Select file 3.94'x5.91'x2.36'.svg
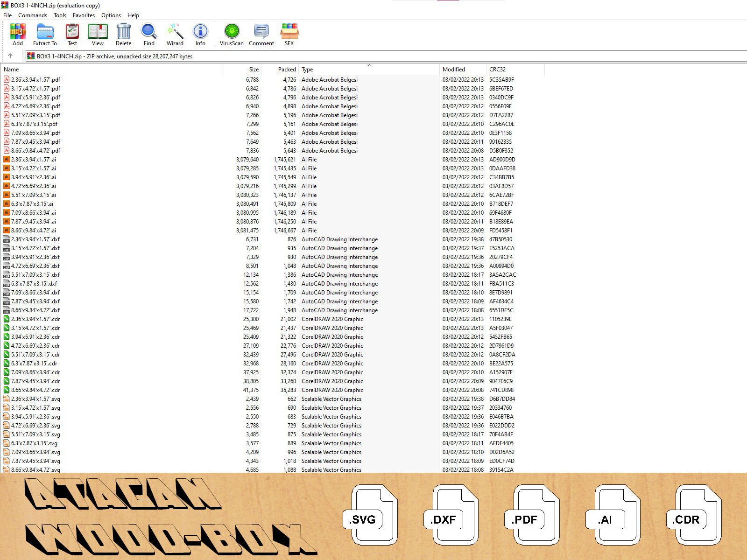The height and width of the screenshot is (560, 747). pyautogui.click(x=35, y=416)
